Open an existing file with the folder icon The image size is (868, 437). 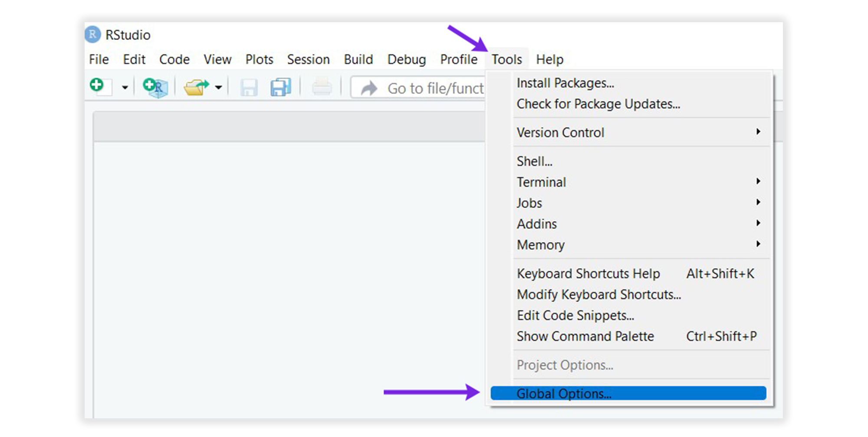click(196, 87)
